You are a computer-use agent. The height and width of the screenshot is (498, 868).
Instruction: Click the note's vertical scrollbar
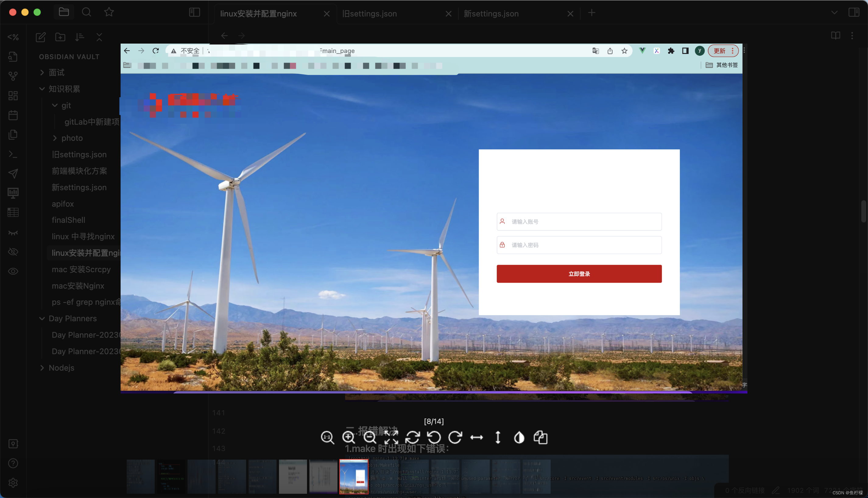click(863, 212)
